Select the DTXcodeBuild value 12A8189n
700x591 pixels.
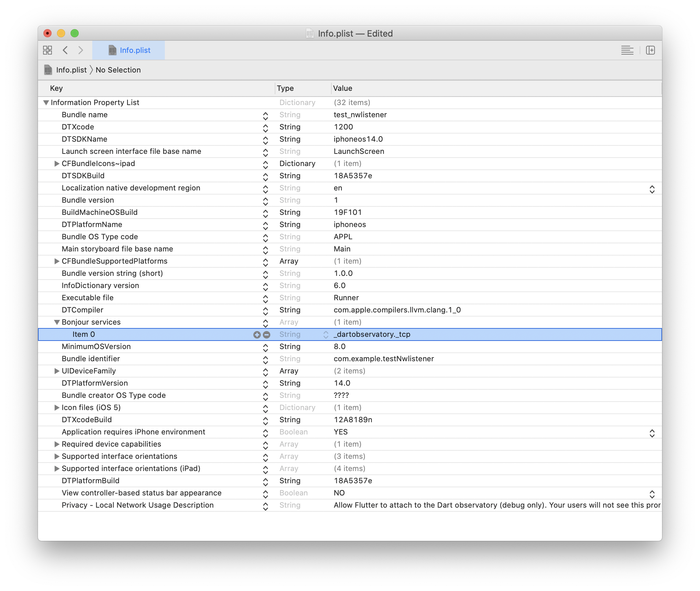353,420
